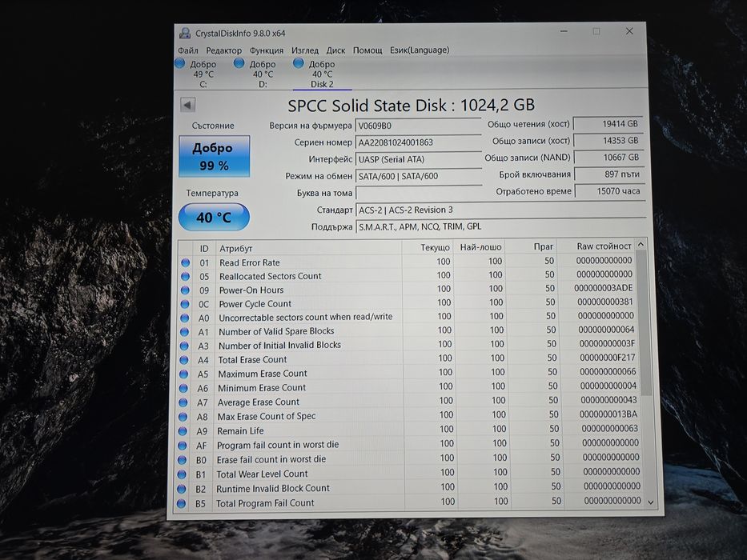Click the status dot for Runtime Invalid Block Count
Image resolution: width=747 pixels, height=560 pixels.
pyautogui.click(x=181, y=489)
